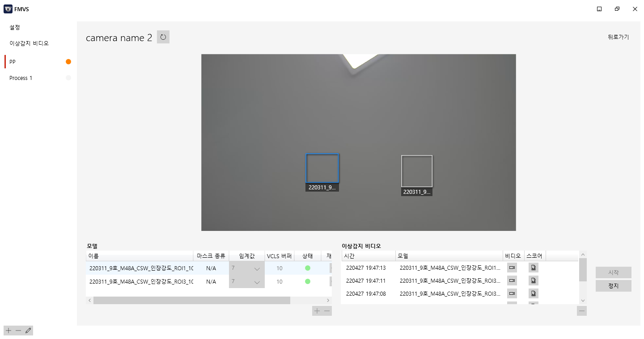Open 이상감지 비디오 in the sidebar
Viewport: 644px width, 339px height.
pyautogui.click(x=29, y=43)
